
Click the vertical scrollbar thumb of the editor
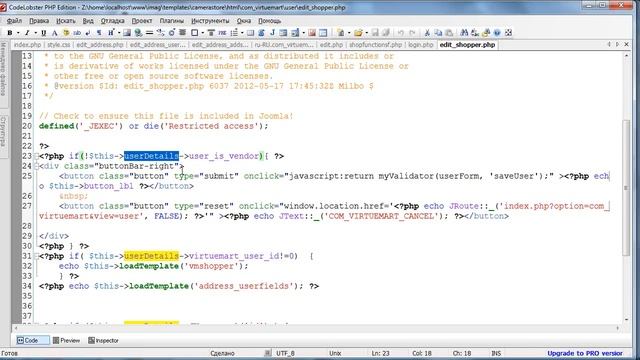tap(627, 188)
